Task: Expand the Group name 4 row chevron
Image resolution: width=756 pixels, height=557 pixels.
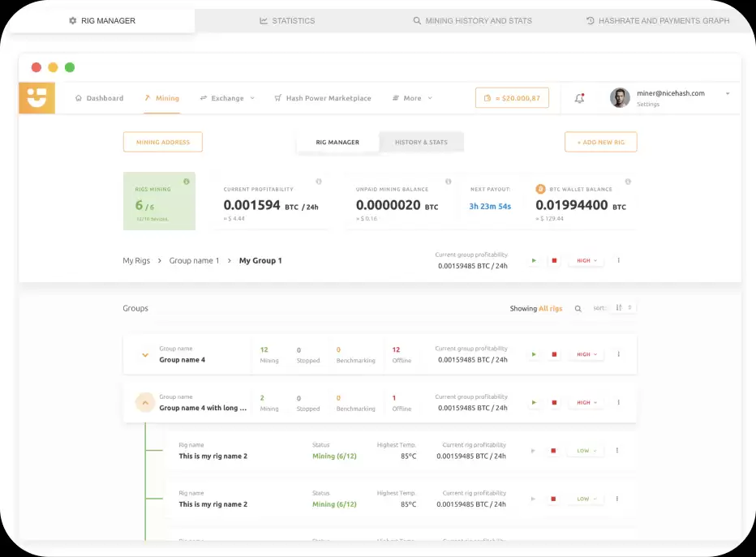Action: (x=145, y=354)
